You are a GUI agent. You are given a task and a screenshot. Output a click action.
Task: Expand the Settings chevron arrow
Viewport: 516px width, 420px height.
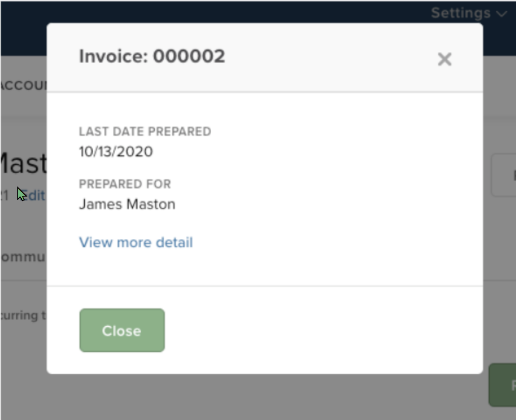click(x=502, y=13)
